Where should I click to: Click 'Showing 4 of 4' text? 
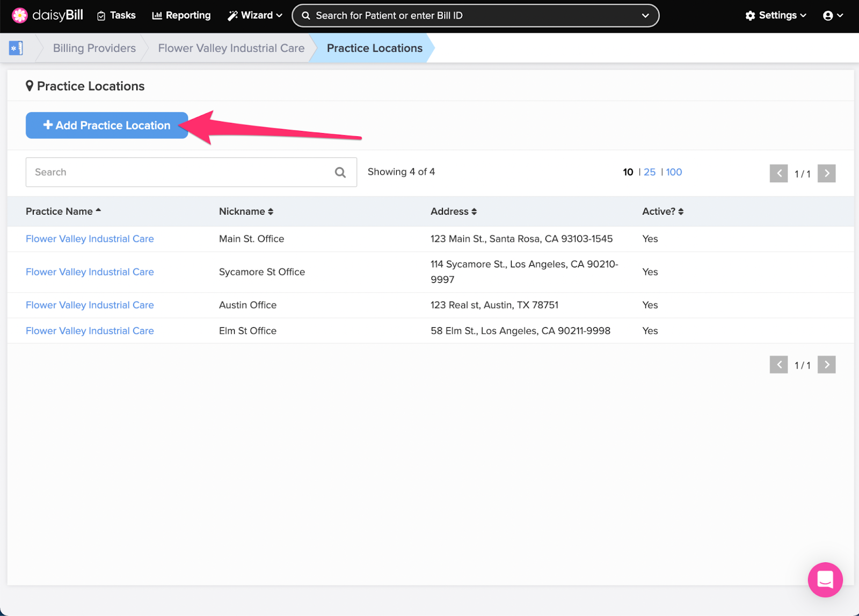pos(402,172)
